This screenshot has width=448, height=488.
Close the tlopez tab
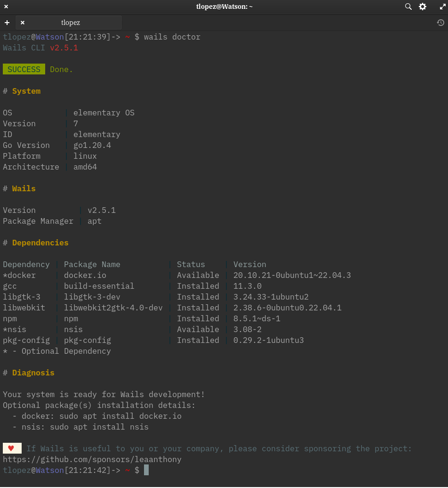point(23,23)
